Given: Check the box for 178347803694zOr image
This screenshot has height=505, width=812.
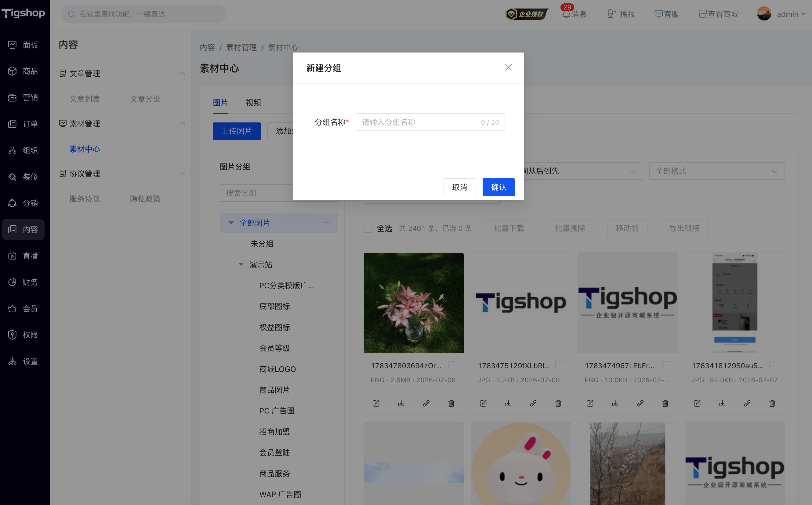Looking at the screenshot, I should point(452,366).
